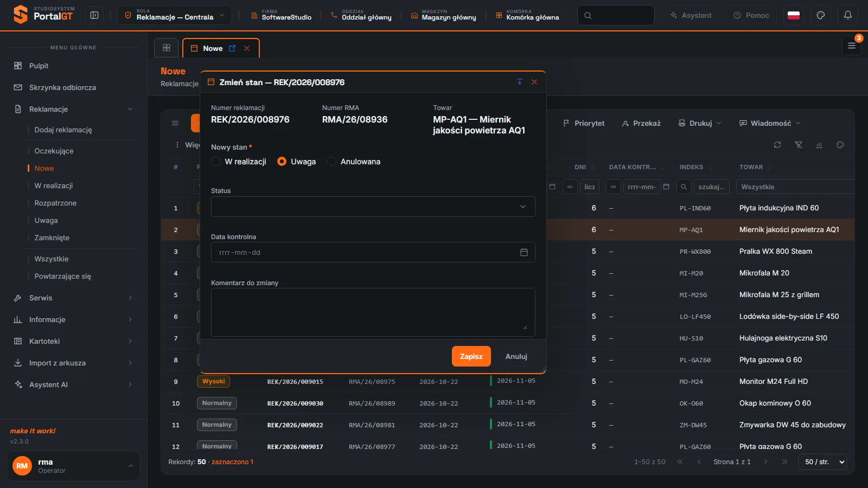The width and height of the screenshot is (868, 488).
Task: Open the hamburger menu with badge 3
Action: (852, 46)
